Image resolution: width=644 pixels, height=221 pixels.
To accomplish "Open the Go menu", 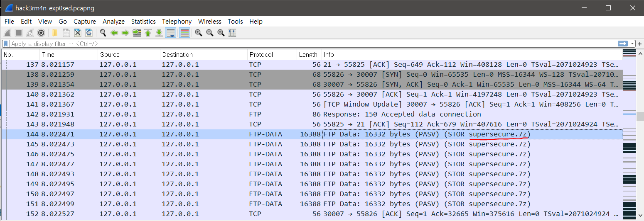I will pos(63,21).
